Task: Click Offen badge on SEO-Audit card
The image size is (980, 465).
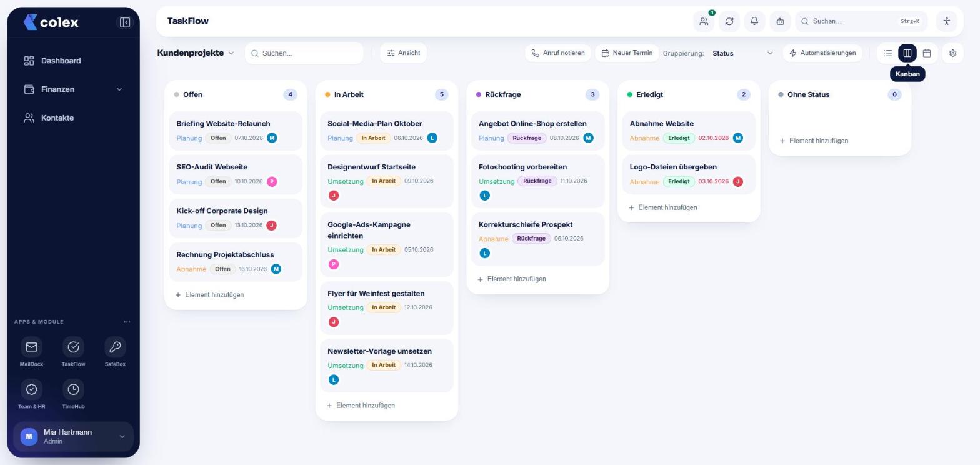Action: (218, 182)
